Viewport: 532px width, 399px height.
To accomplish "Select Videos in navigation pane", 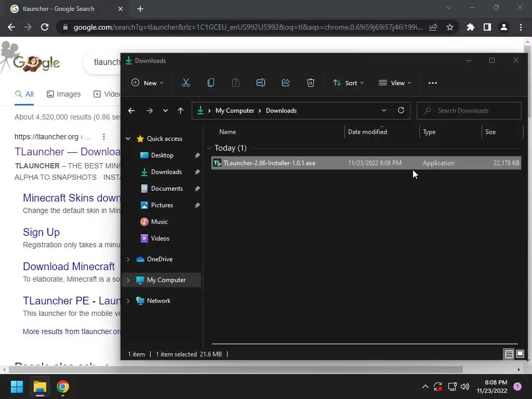I will pyautogui.click(x=160, y=238).
